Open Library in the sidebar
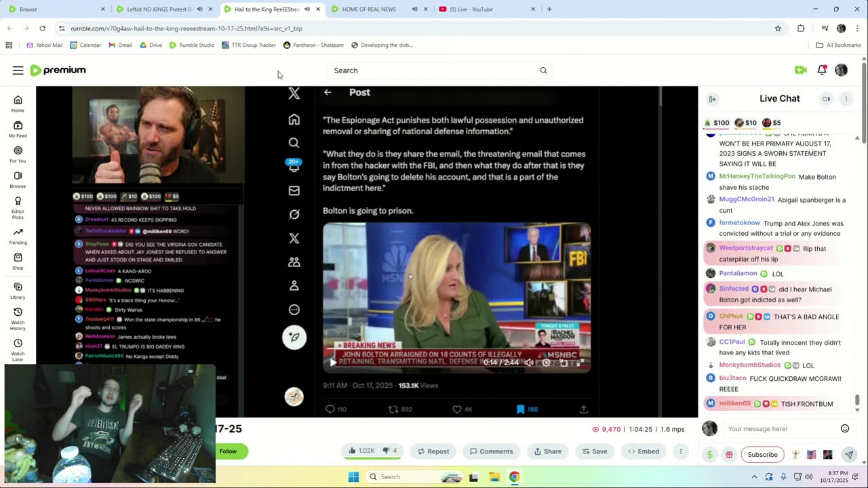Viewport: 868px width, 488px height. point(18,291)
